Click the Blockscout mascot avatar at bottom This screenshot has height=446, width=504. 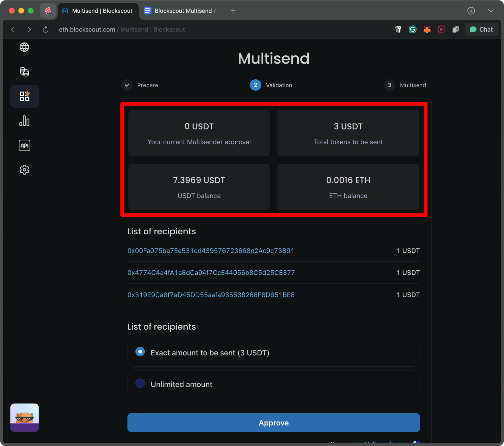tap(24, 418)
